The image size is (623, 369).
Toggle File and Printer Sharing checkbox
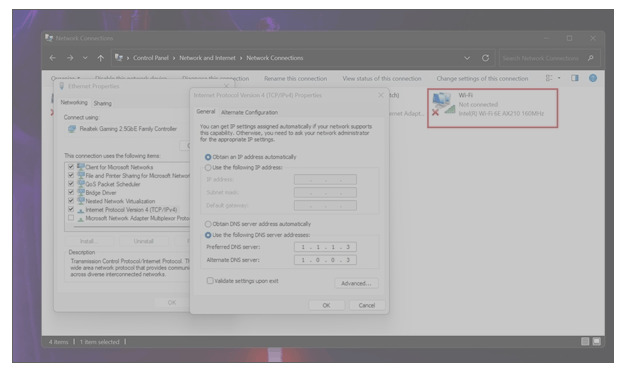click(71, 175)
